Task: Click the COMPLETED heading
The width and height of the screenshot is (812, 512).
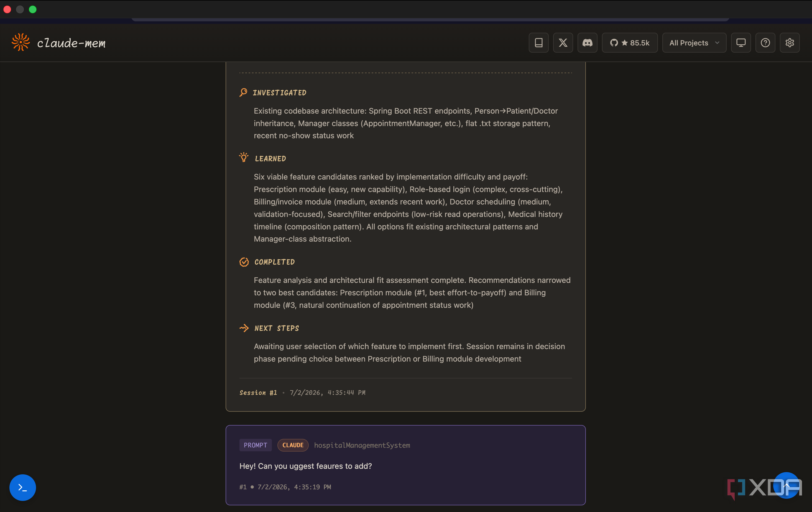Action: (274, 262)
